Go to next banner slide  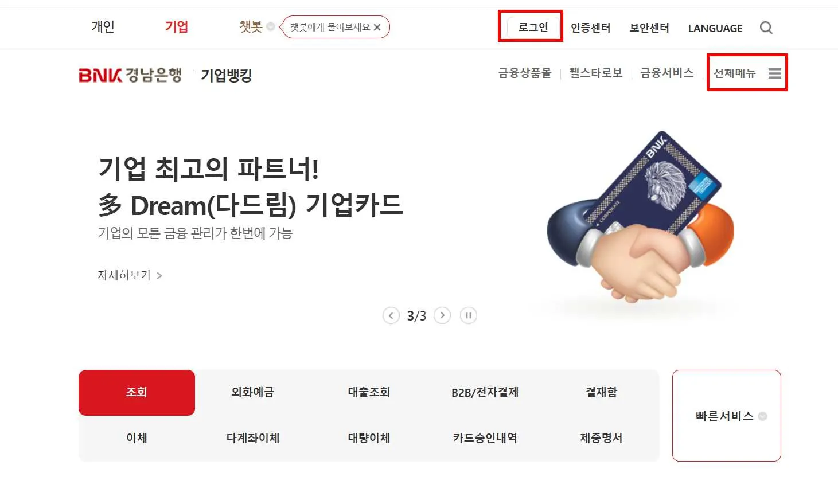[442, 315]
